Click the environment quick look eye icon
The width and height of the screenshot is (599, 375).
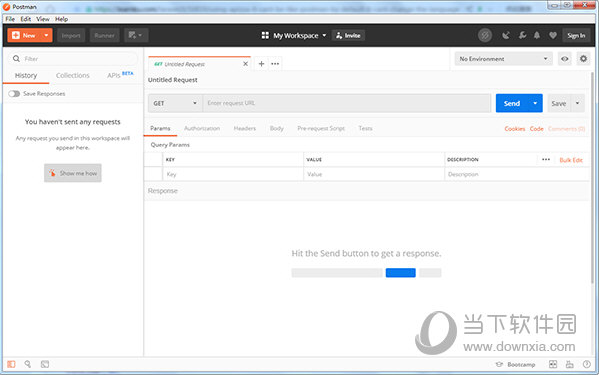pos(565,59)
